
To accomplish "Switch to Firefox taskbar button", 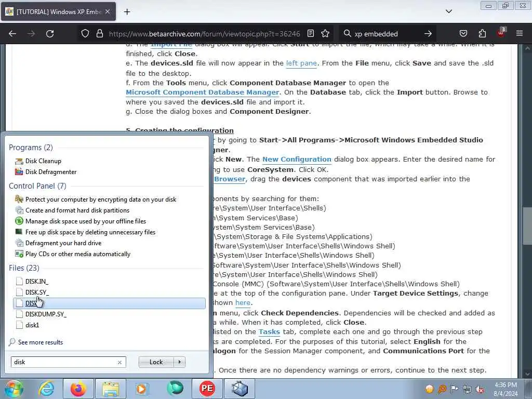I will [x=78, y=389].
